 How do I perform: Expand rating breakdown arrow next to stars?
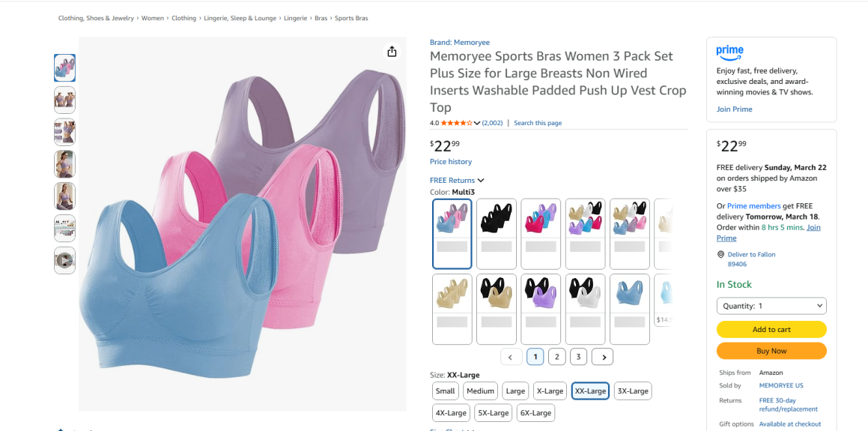[x=477, y=123]
